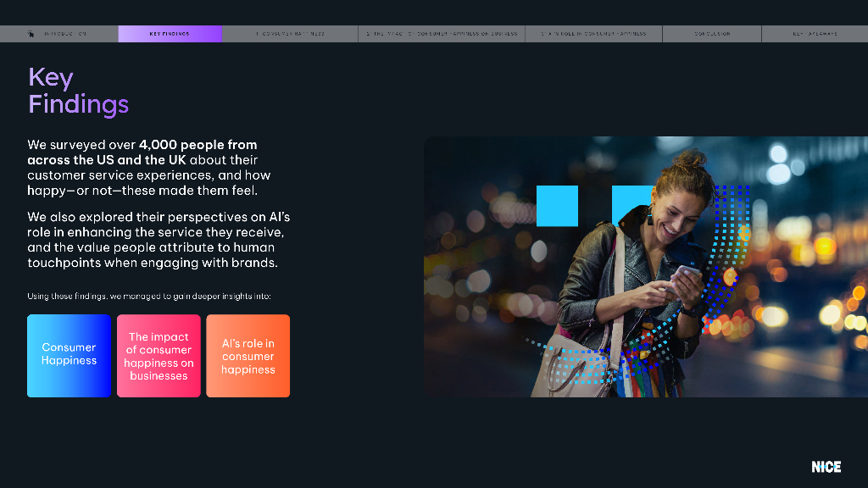Click the blue Consumer Happiness card
The width and height of the screenshot is (868, 488).
pos(69,355)
